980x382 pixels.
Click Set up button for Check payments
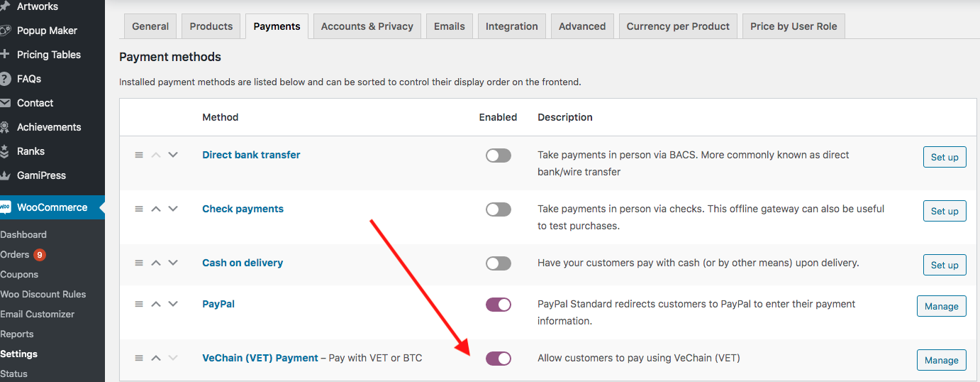coord(945,211)
